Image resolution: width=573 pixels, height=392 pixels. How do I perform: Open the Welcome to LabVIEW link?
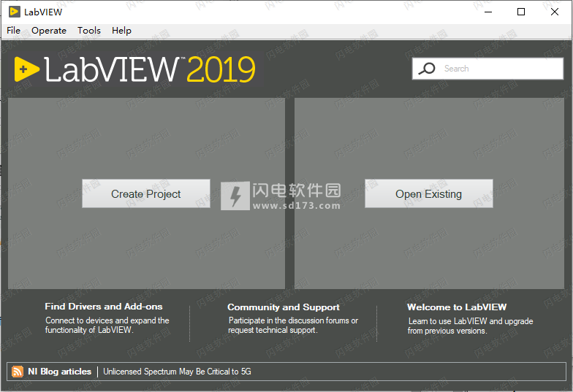point(457,307)
